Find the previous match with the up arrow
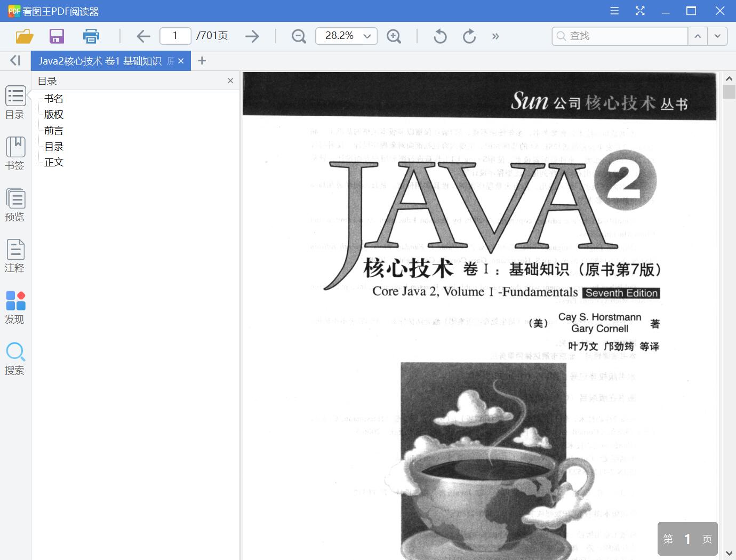This screenshot has height=560, width=736. tap(698, 36)
